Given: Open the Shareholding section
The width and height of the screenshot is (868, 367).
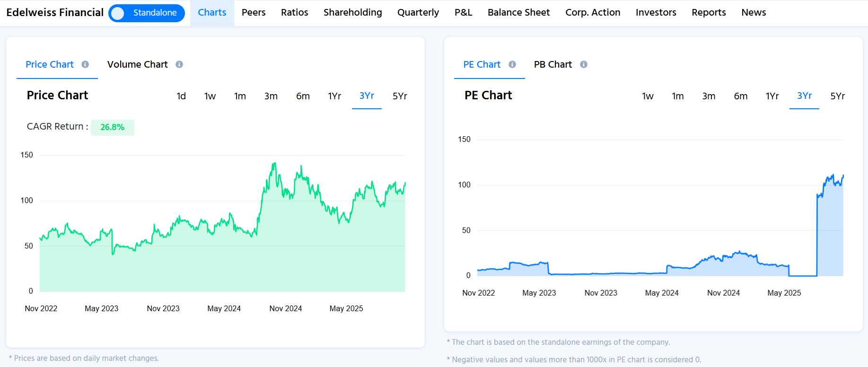Looking at the screenshot, I should click(x=352, y=13).
